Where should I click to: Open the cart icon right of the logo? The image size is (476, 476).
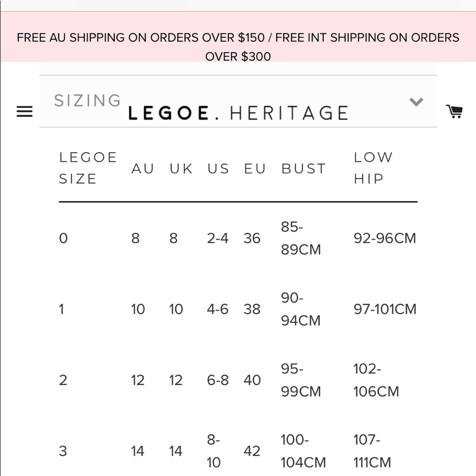(x=455, y=111)
